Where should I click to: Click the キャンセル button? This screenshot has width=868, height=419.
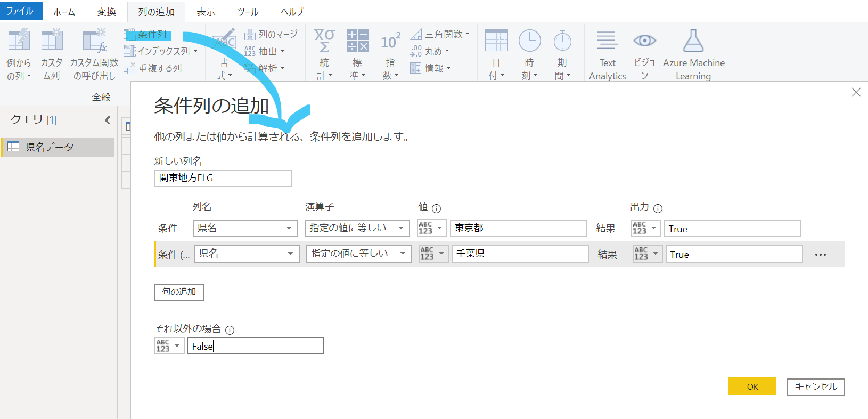click(816, 386)
